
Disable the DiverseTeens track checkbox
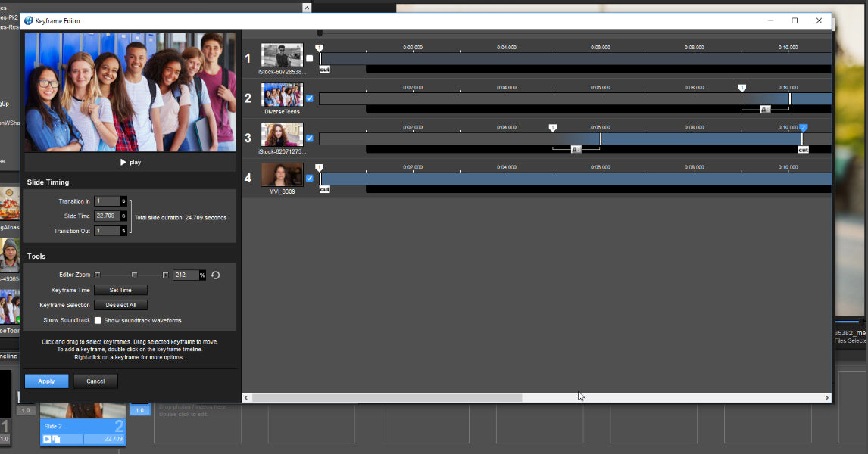[309, 98]
